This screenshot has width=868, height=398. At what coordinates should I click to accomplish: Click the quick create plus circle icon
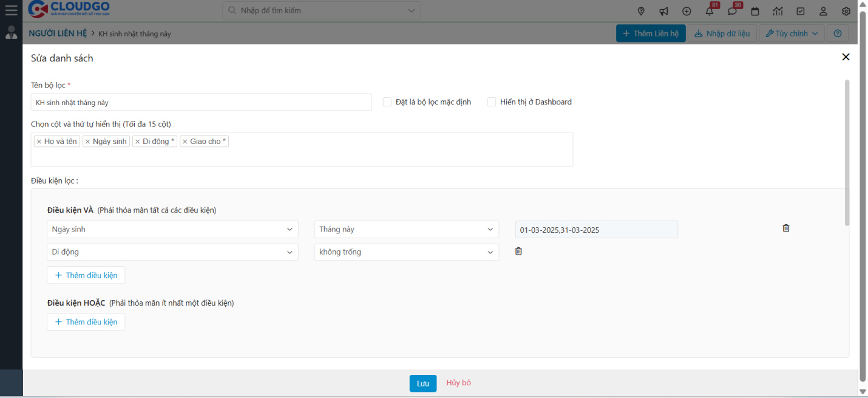click(687, 11)
